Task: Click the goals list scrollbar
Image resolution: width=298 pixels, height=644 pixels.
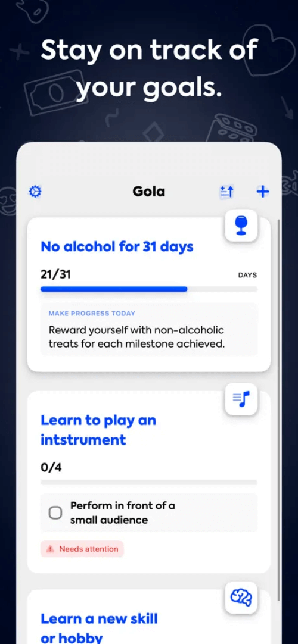Action: [x=280, y=411]
